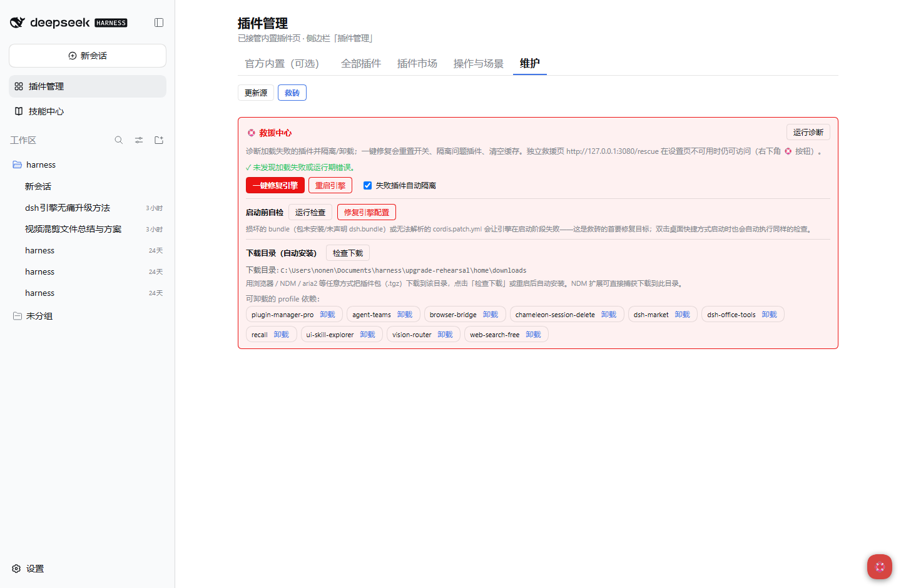Switch to 全部插件 tab
901x588 pixels.
361,63
